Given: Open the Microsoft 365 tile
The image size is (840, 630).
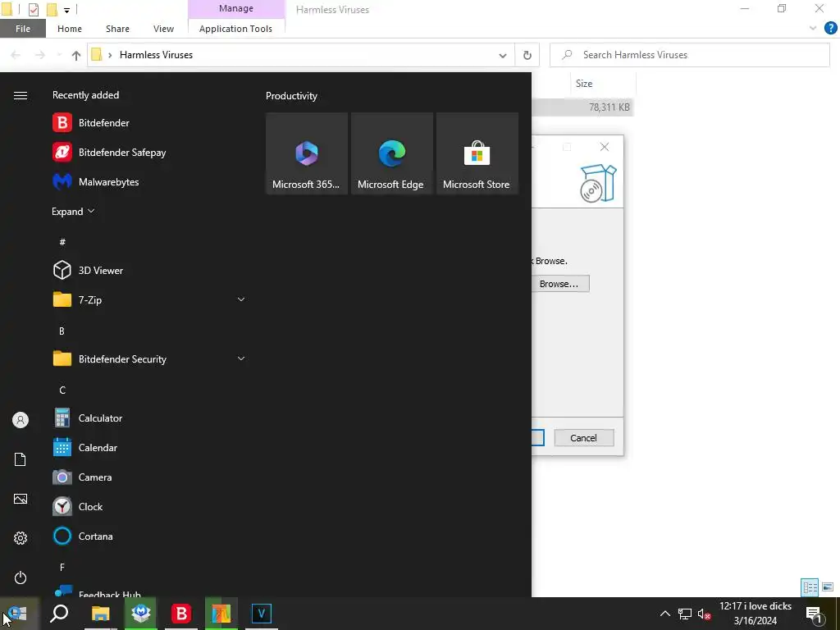Looking at the screenshot, I should pyautogui.click(x=307, y=153).
